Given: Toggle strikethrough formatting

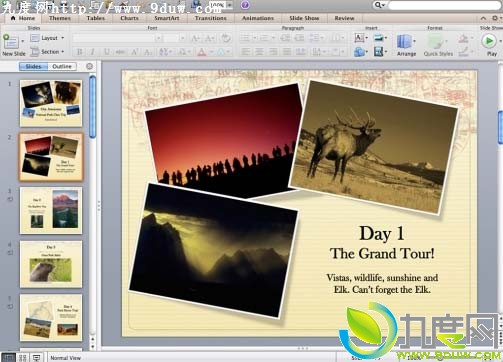Looking at the screenshot, I should tap(120, 52).
